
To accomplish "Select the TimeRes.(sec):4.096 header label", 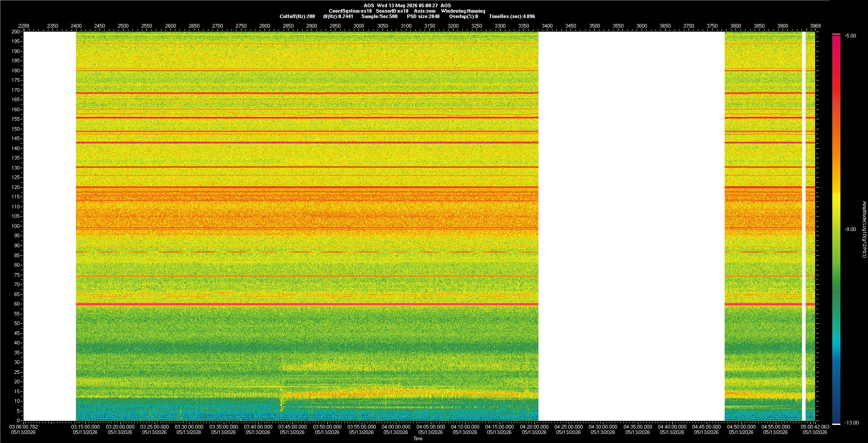I will (x=512, y=16).
